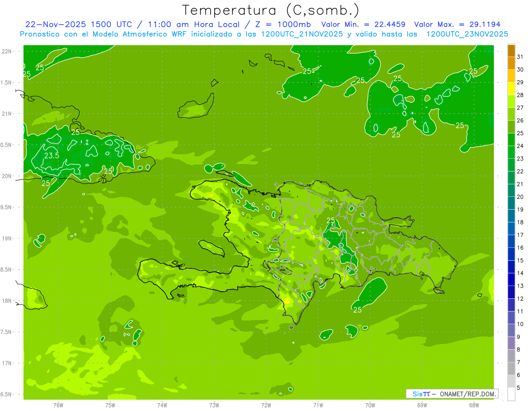This screenshot has height=411, width=532.
Task: Click the "Temperatura (C,somb.)" chart title
Action: (x=270, y=10)
